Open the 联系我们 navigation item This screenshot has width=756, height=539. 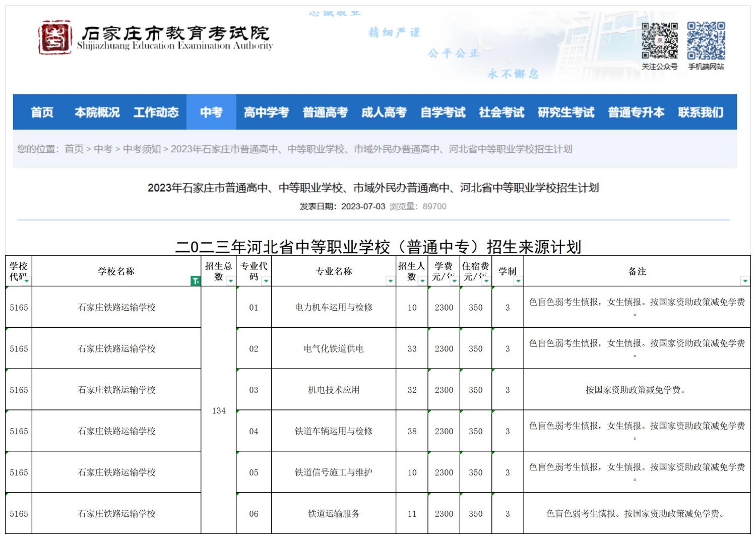pyautogui.click(x=701, y=112)
